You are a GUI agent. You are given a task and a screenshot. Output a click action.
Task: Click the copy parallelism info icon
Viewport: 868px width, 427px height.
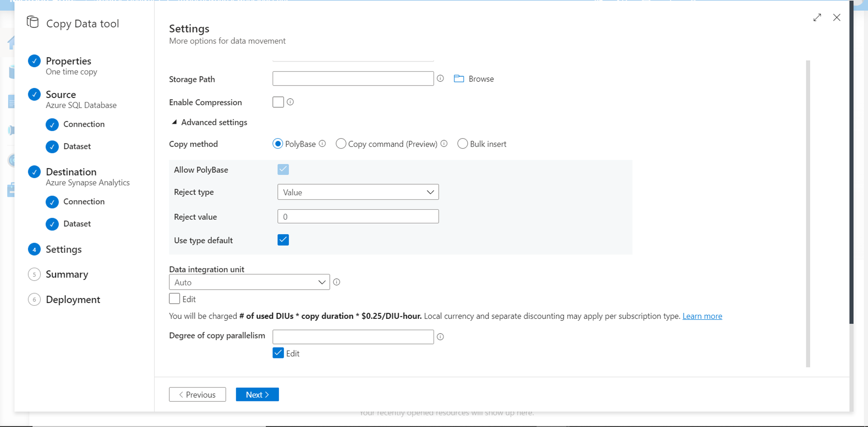[x=440, y=337]
